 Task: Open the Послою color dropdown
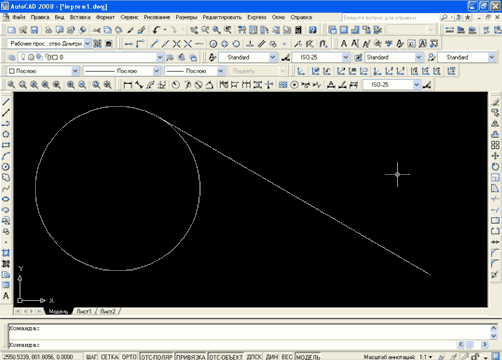tap(43, 71)
